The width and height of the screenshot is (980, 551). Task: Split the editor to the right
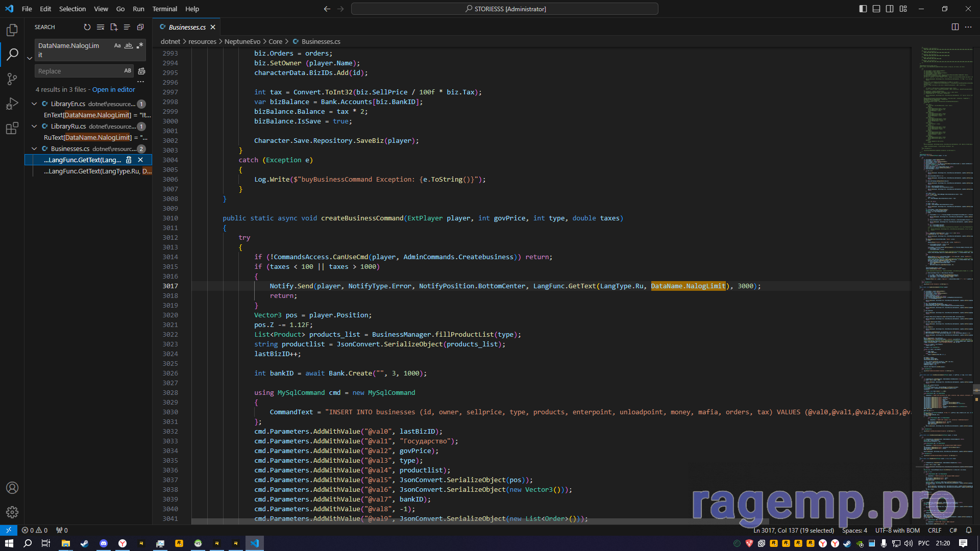[x=955, y=27]
